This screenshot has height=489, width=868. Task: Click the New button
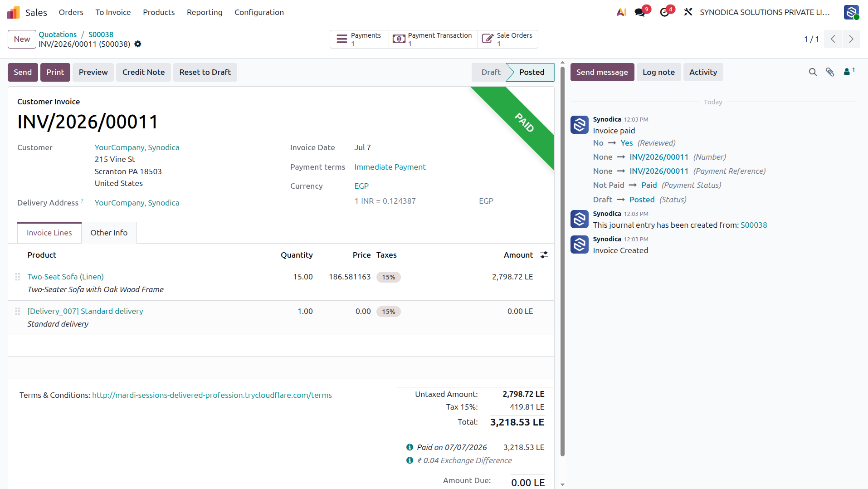click(22, 39)
